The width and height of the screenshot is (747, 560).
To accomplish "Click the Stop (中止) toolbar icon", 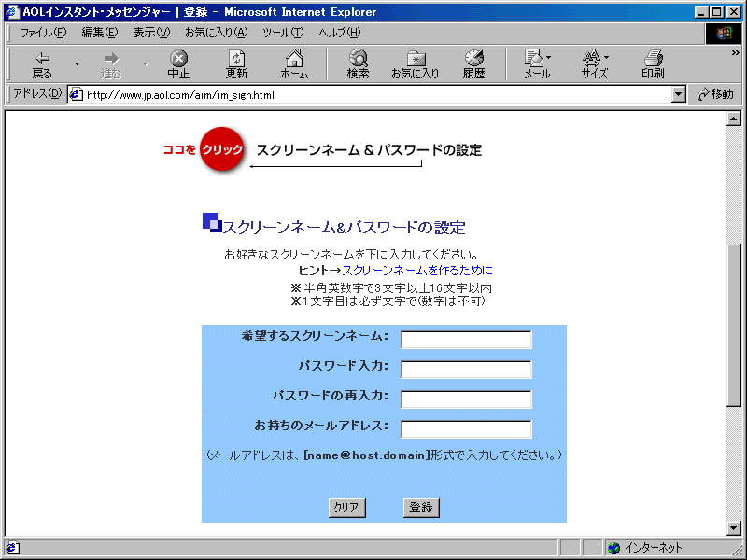I will click(178, 64).
